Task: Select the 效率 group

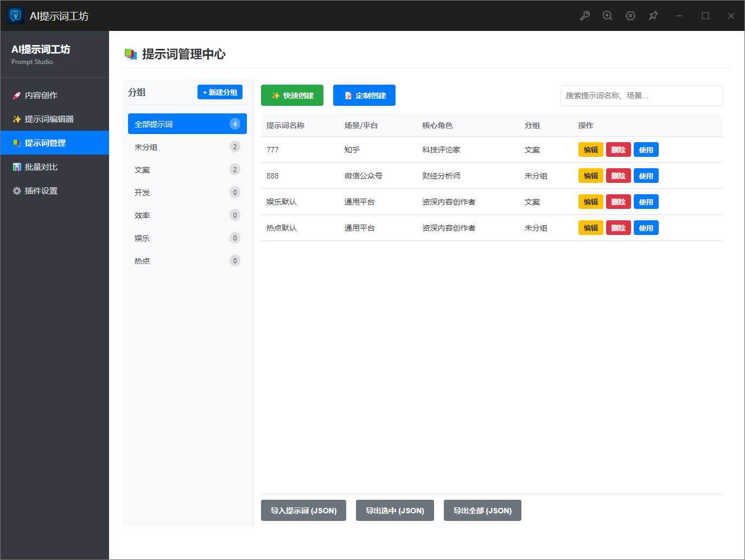Action: pos(187,215)
